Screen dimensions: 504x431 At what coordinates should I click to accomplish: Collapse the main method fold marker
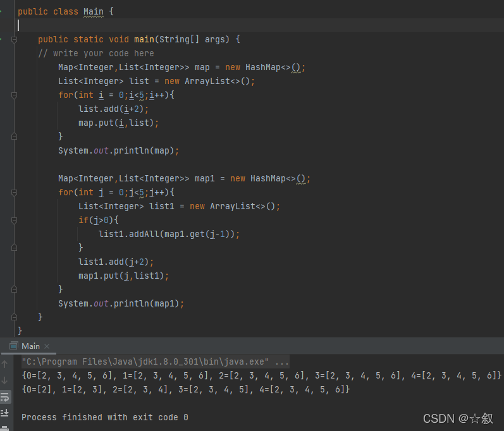(14, 40)
